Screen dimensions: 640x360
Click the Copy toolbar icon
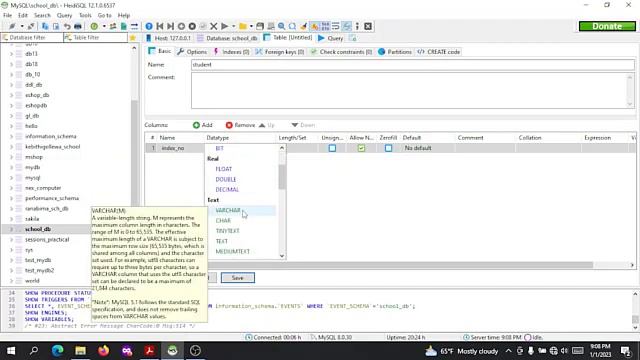point(45,26)
